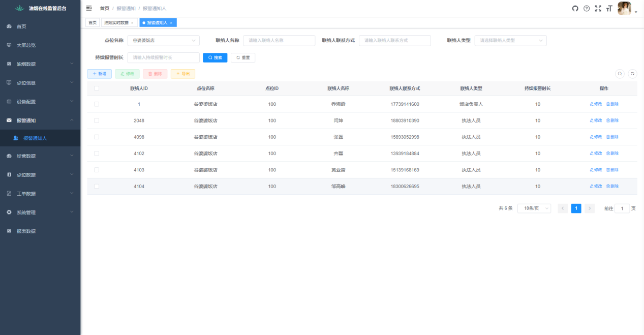Click the yellow 导出 export button
644x335 pixels.
[183, 74]
